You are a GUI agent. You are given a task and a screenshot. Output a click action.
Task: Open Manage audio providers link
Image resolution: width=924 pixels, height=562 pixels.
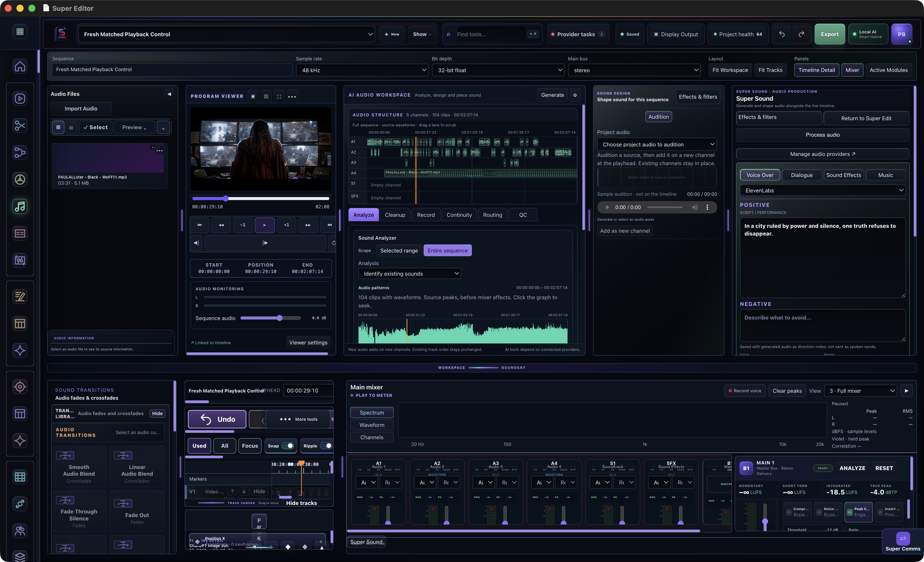pos(822,154)
